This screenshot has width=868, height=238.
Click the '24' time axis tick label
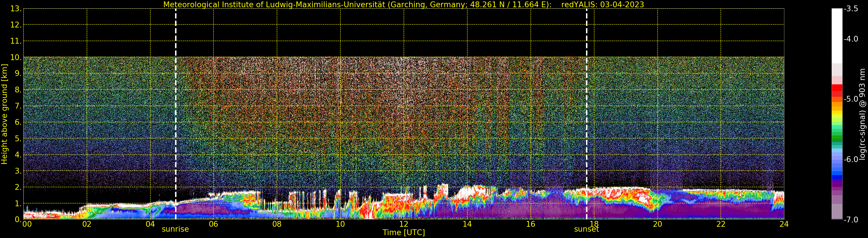784,224
